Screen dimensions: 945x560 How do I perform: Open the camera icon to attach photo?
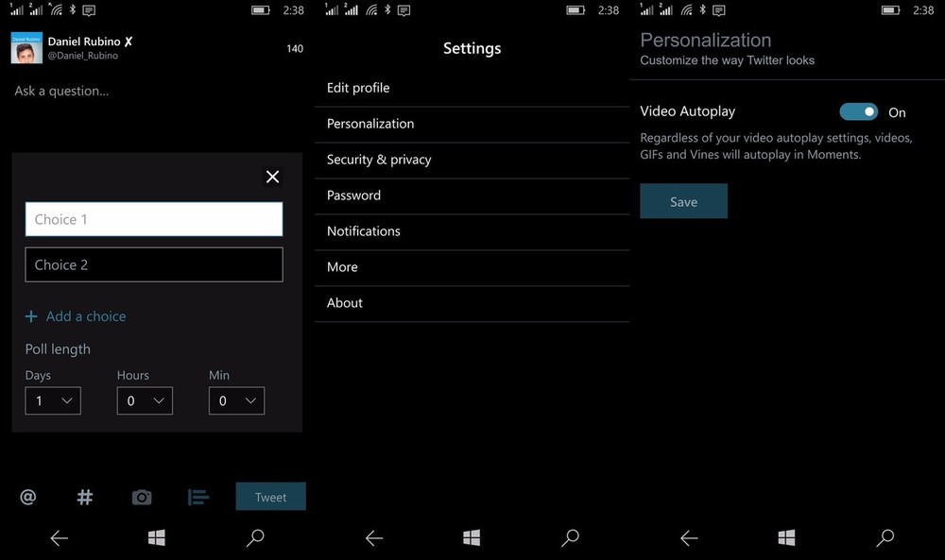142,497
